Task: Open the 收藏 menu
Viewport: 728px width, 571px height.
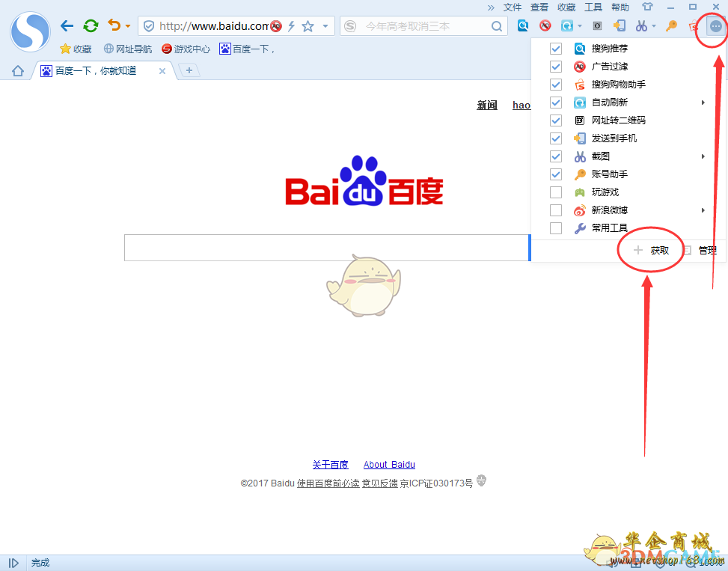Action: coord(566,7)
